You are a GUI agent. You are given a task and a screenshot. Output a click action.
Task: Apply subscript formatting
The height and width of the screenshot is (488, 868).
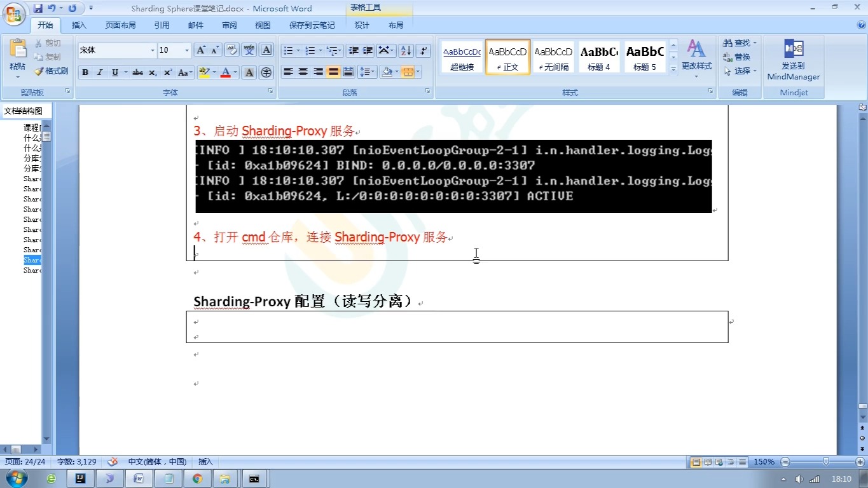(153, 72)
